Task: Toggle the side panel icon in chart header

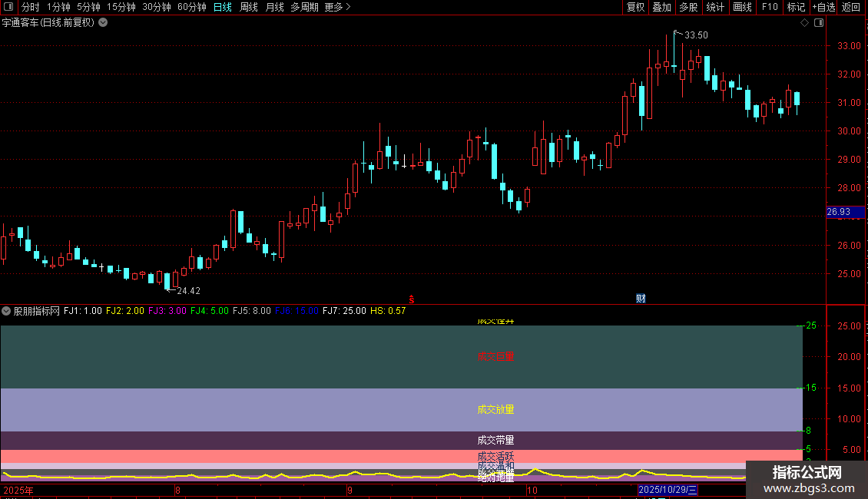Action: tap(819, 23)
